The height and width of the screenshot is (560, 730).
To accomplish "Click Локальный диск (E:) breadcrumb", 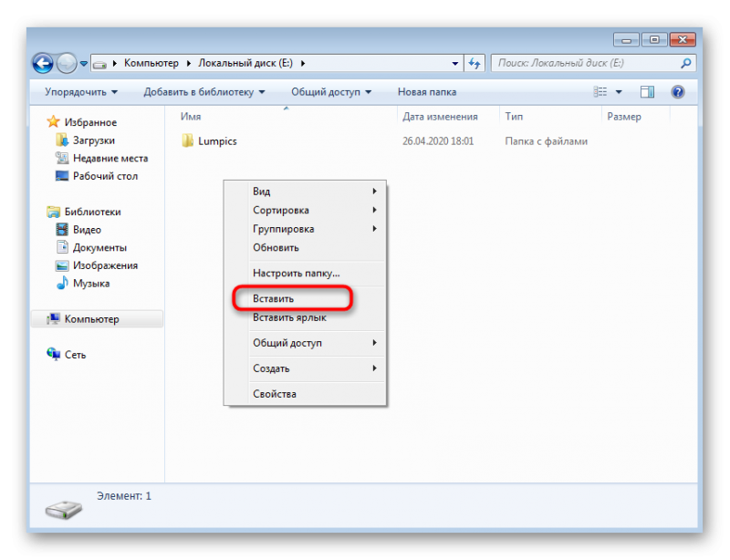I will coord(245,63).
